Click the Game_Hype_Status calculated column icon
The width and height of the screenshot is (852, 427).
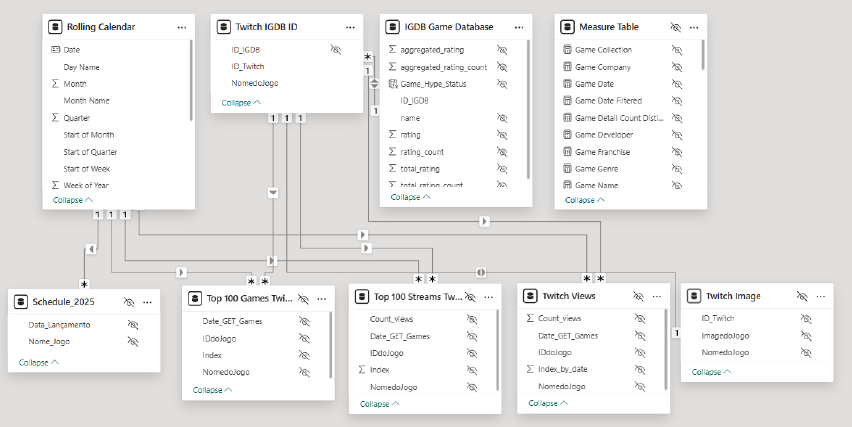coord(393,84)
